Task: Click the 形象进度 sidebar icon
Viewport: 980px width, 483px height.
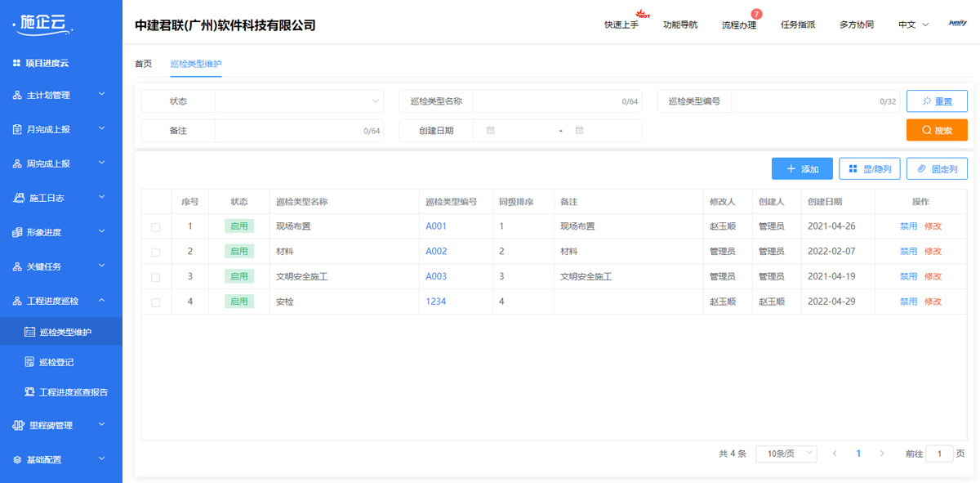Action: (x=17, y=232)
